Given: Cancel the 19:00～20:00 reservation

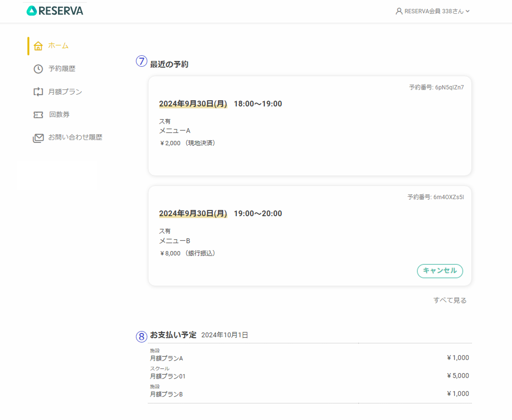Looking at the screenshot, I should (x=440, y=271).
